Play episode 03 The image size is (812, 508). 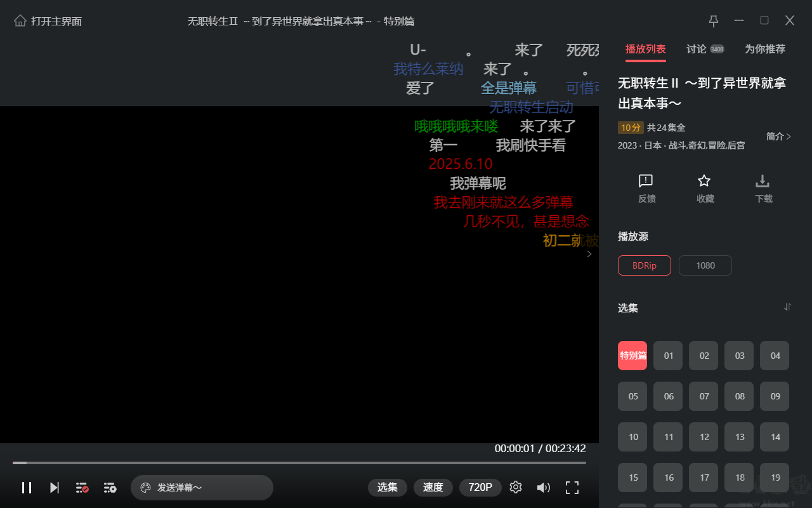[739, 356]
